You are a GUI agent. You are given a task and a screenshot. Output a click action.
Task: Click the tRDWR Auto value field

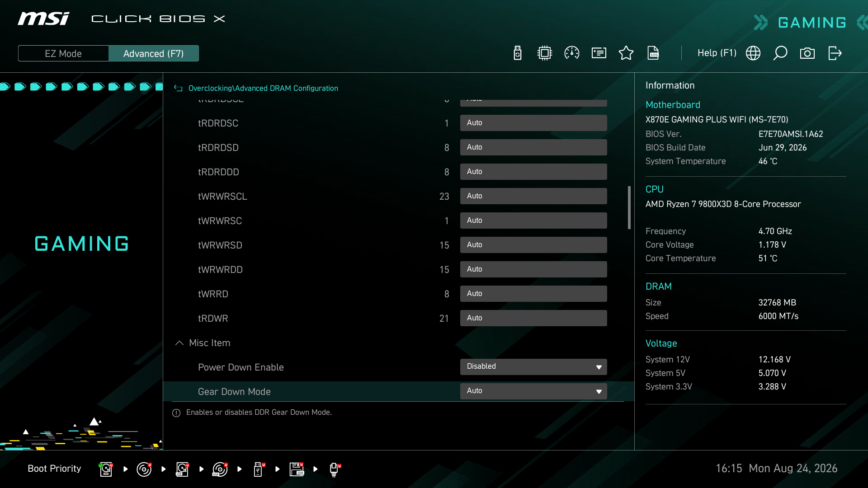[x=533, y=318]
